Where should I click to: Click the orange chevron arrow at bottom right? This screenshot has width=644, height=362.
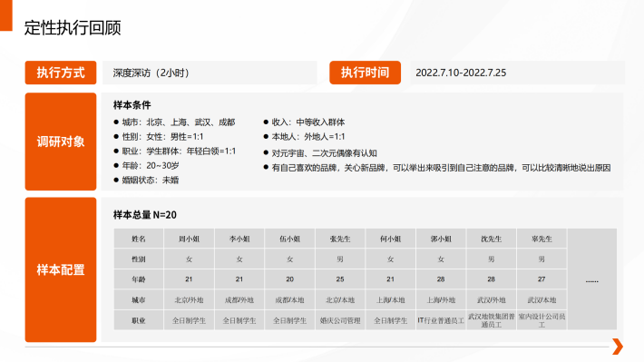click(618, 347)
